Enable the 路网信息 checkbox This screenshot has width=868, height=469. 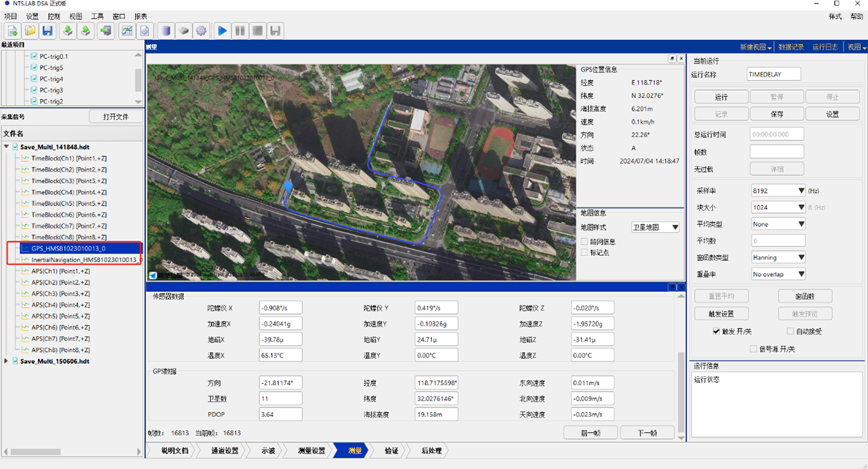585,241
